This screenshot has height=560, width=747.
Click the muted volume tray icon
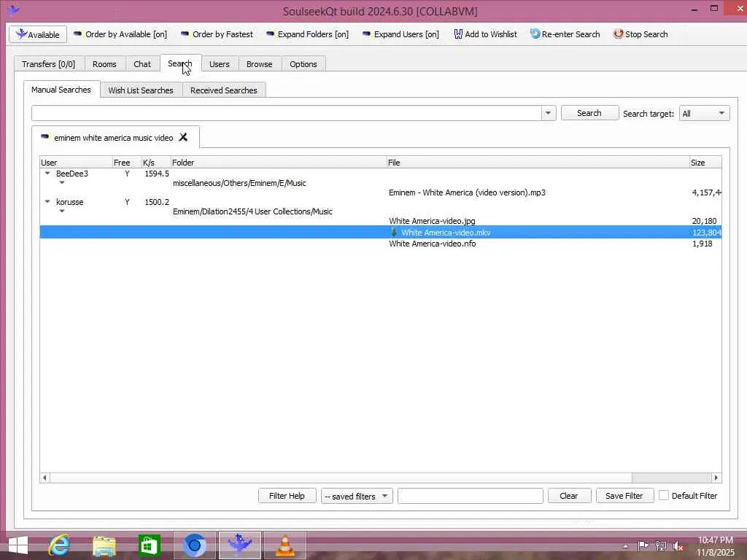pyautogui.click(x=678, y=546)
